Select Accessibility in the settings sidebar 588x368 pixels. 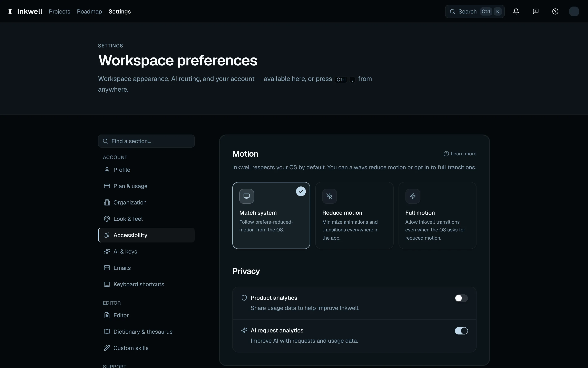[x=146, y=235]
